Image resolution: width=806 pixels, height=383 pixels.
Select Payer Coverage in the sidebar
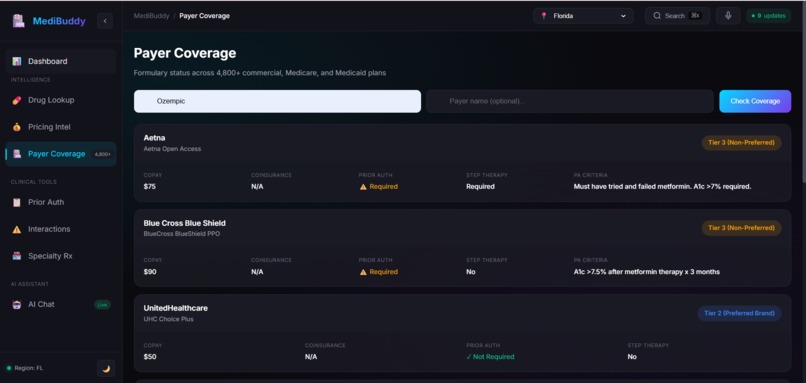pyautogui.click(x=61, y=154)
